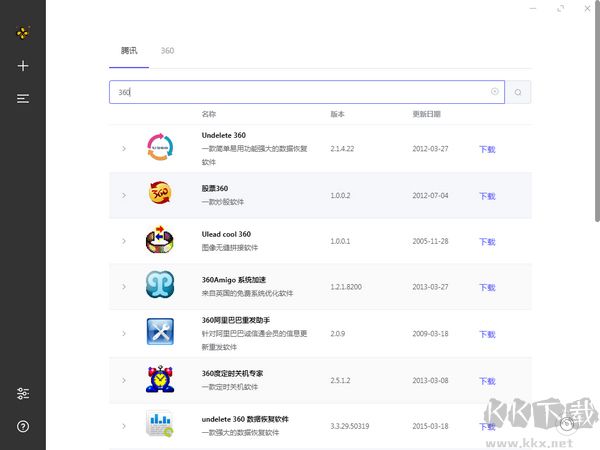Click the plus icon in the sidebar
This screenshot has height=450, width=600.
pos(23,66)
